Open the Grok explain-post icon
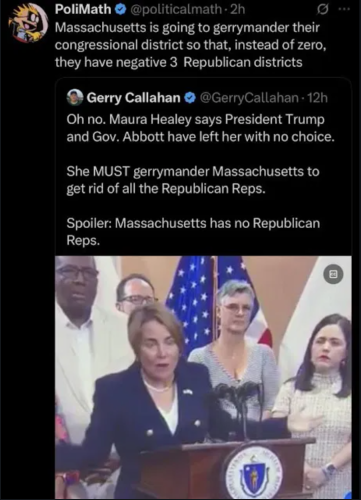Image resolution: width=361 pixels, height=500 pixels. point(322,10)
